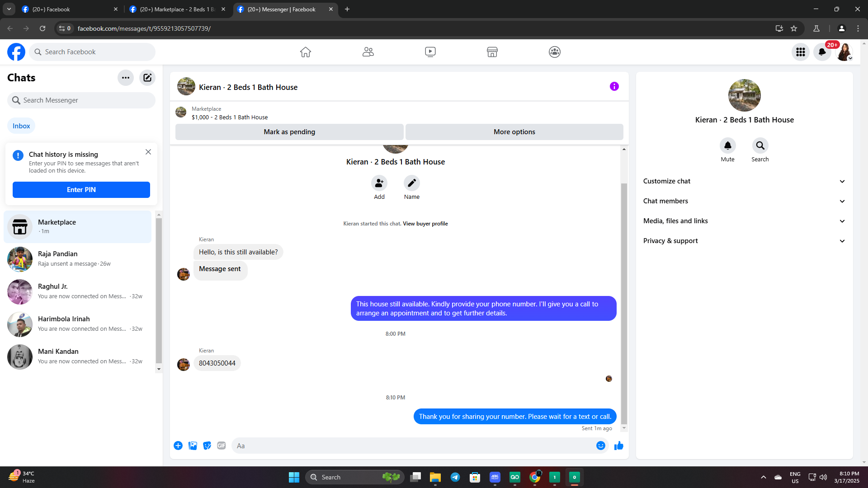This screenshot has height=488, width=868.
Task: Open the tab search dropdown arrow in Chrome
Action: (x=9, y=9)
